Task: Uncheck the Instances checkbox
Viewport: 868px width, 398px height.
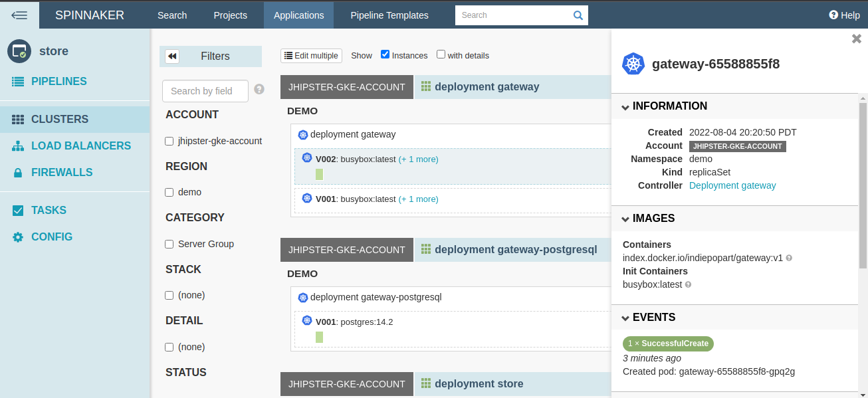Action: (385, 54)
